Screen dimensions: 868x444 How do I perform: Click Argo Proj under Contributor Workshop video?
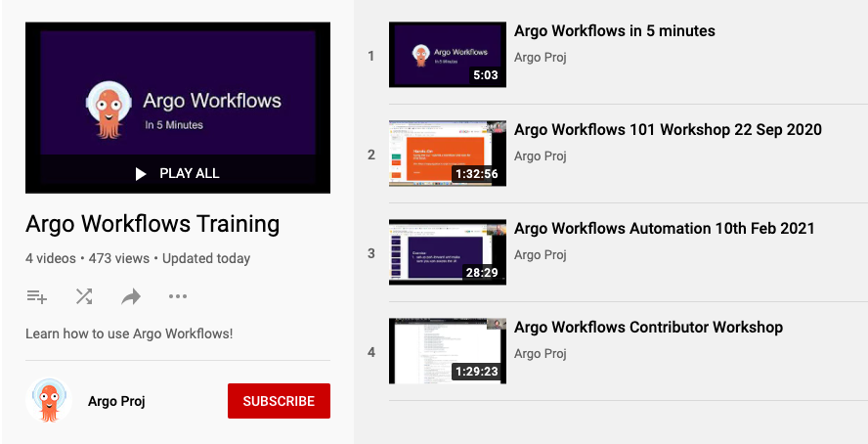tap(541, 353)
